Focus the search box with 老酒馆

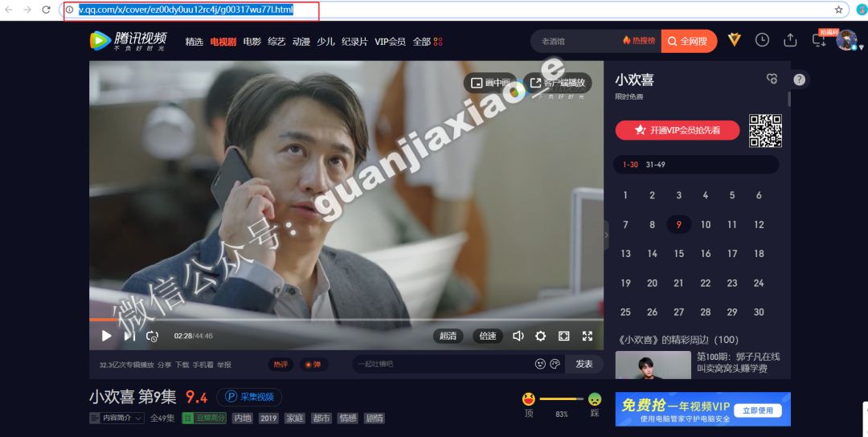(575, 41)
